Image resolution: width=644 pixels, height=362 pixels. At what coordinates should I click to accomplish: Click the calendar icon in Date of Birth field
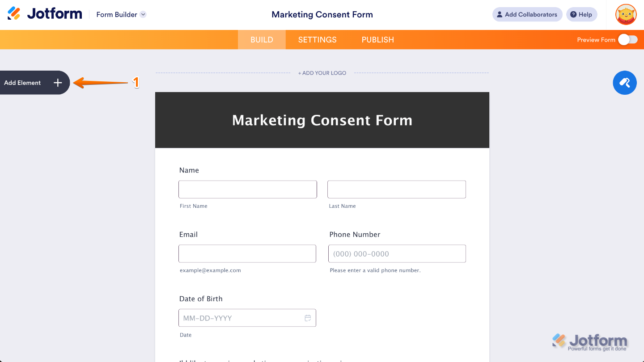(x=308, y=318)
